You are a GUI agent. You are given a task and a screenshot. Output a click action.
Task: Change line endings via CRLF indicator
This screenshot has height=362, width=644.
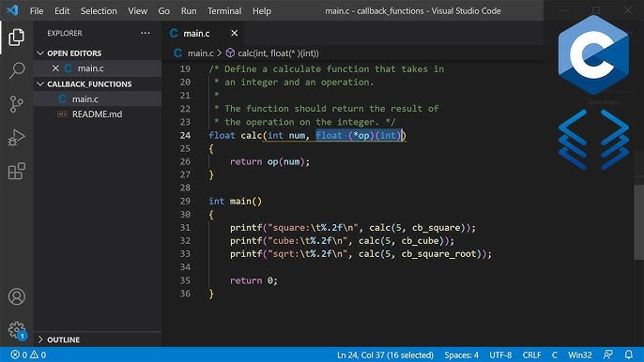(x=531, y=354)
